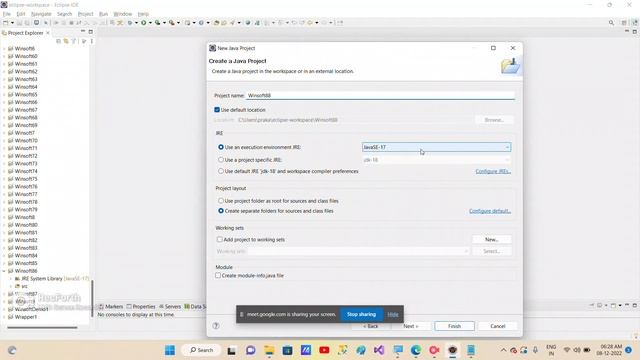Open Visual Studio icon on the taskbar
The width and height of the screenshot is (640, 360).
[379, 350]
